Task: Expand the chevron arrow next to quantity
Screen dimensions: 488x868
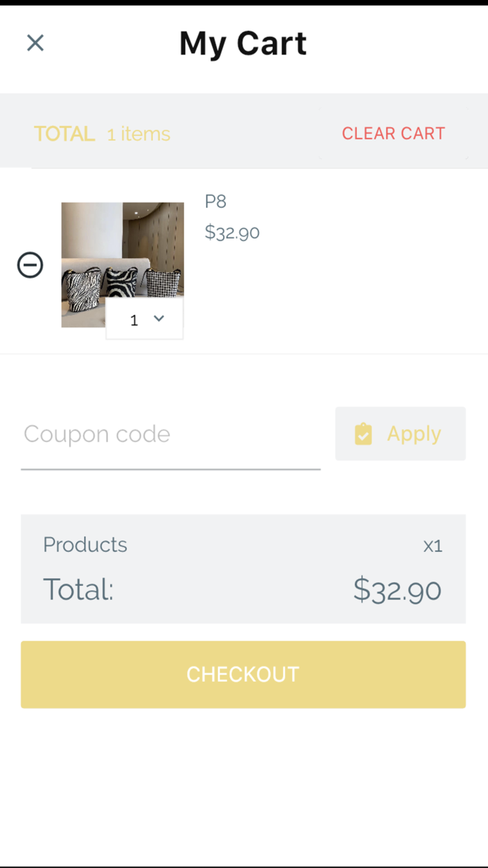Action: pyautogui.click(x=159, y=318)
